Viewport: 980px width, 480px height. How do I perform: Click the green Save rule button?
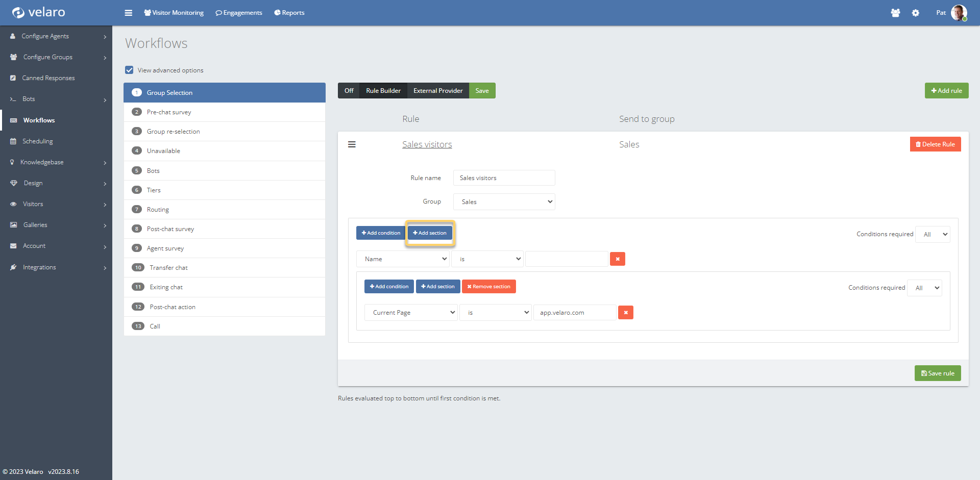937,373
